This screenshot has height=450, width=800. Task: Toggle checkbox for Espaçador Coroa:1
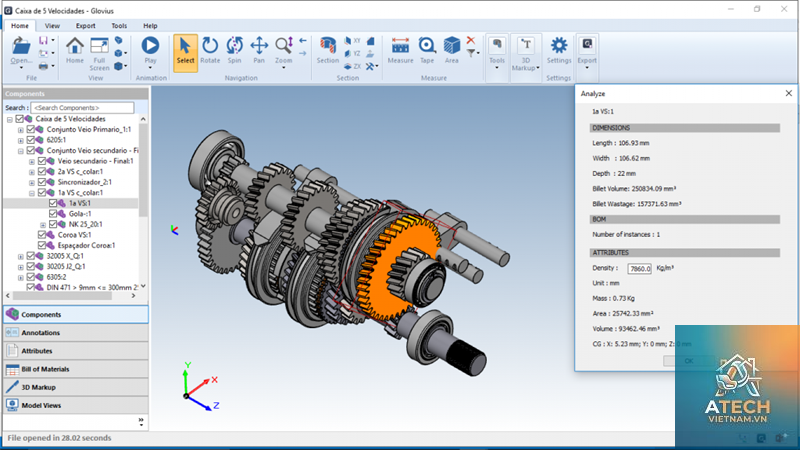click(42, 245)
